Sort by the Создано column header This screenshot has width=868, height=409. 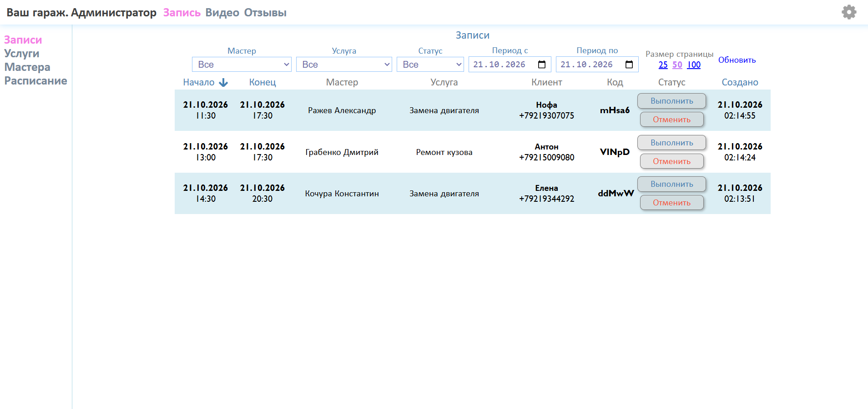[740, 82]
